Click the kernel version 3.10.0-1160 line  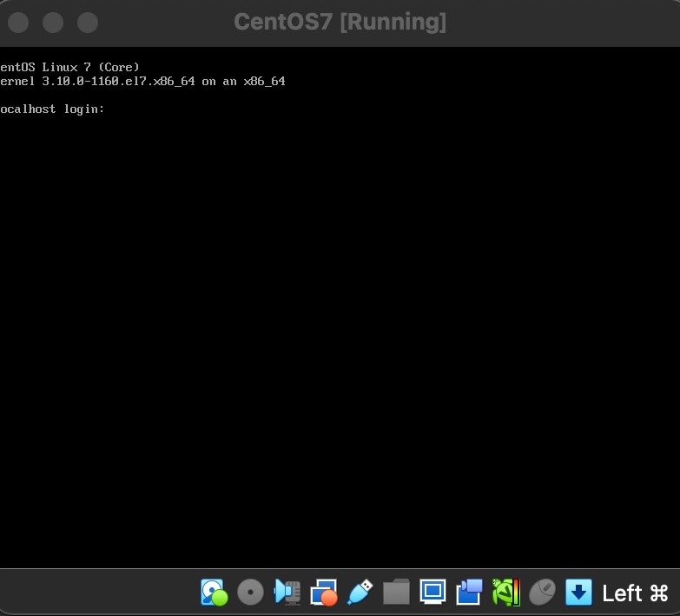click(x=142, y=81)
